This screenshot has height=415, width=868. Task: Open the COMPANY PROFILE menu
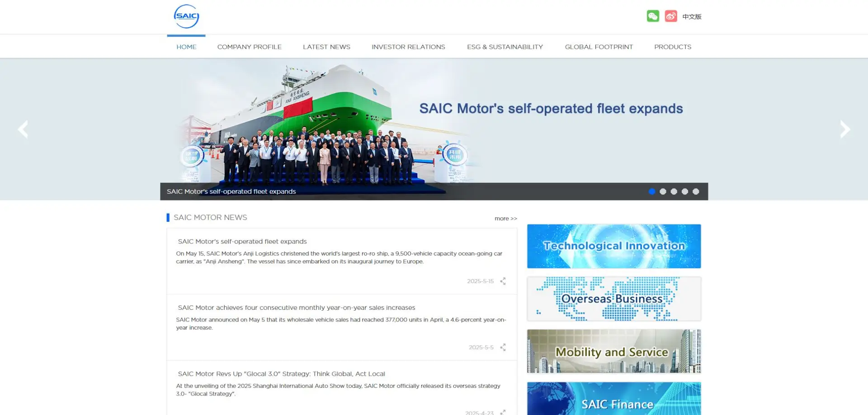pos(250,47)
